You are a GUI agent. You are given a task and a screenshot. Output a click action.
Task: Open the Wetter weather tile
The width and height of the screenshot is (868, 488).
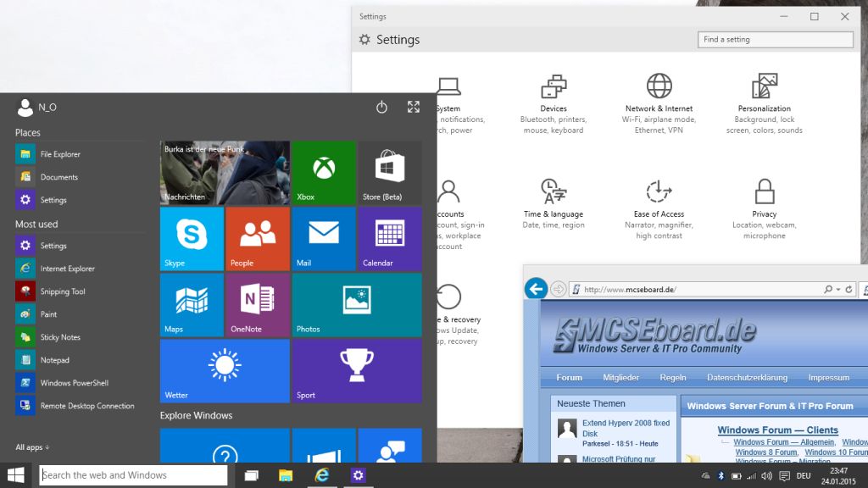click(225, 371)
